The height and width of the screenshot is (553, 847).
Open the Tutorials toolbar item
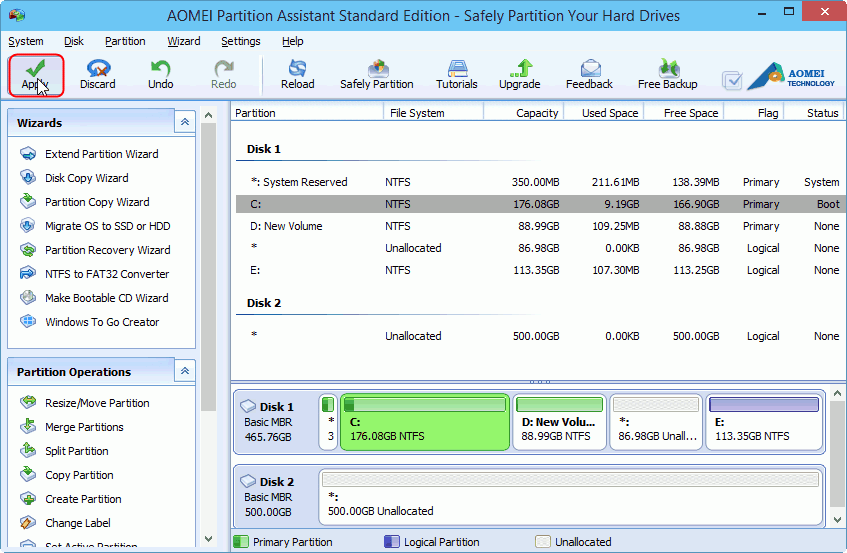(457, 75)
